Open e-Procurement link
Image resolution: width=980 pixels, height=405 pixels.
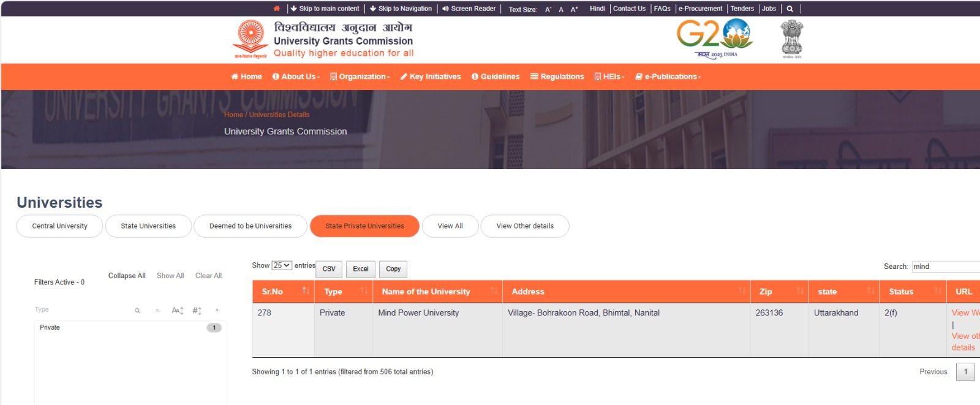[x=701, y=9]
